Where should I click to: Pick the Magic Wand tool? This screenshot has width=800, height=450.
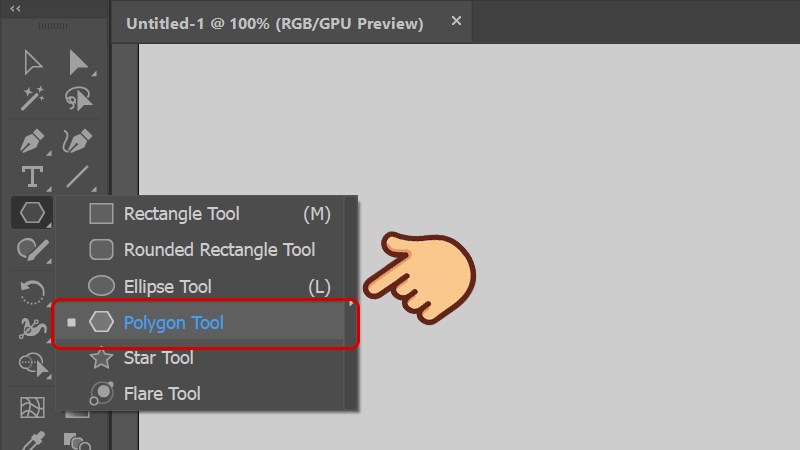pyautogui.click(x=33, y=98)
